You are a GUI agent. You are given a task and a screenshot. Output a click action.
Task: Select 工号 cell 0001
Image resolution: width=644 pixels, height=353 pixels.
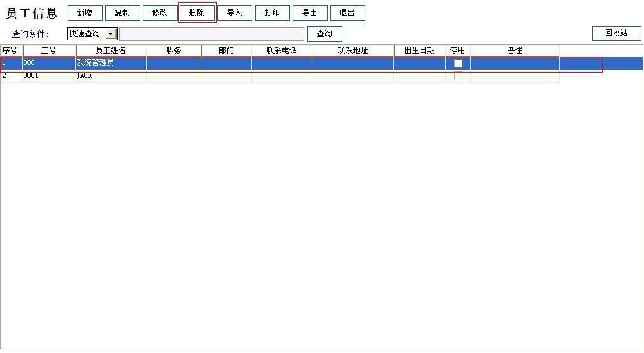coord(49,75)
